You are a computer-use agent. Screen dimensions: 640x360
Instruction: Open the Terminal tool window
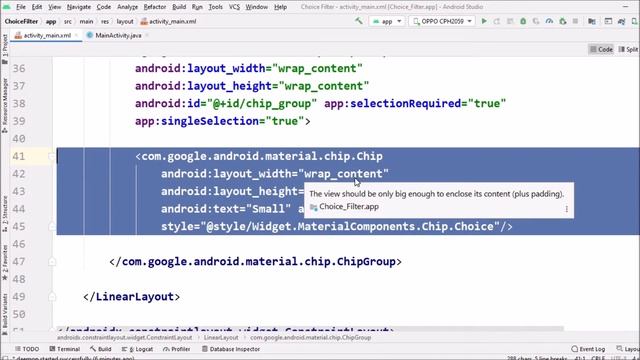64,349
